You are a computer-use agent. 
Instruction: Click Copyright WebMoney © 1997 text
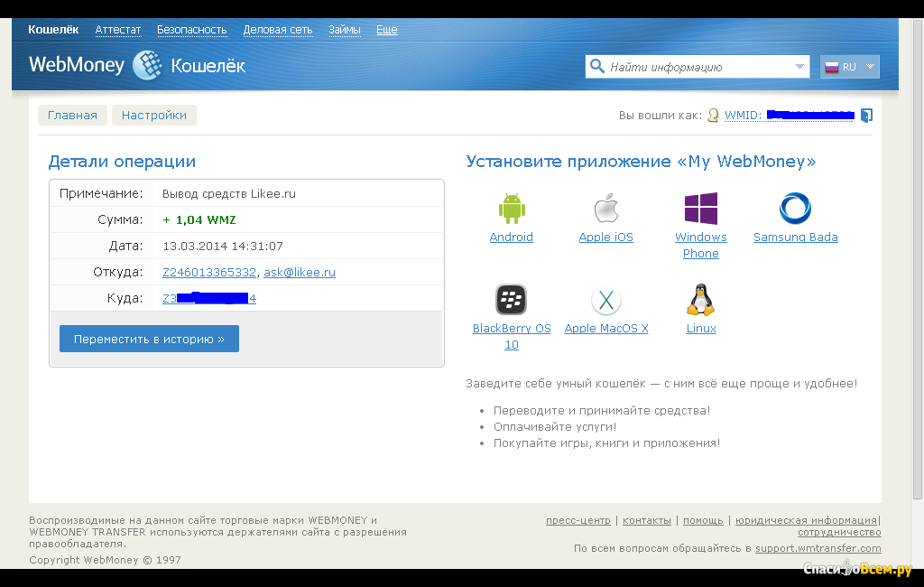pyautogui.click(x=105, y=560)
